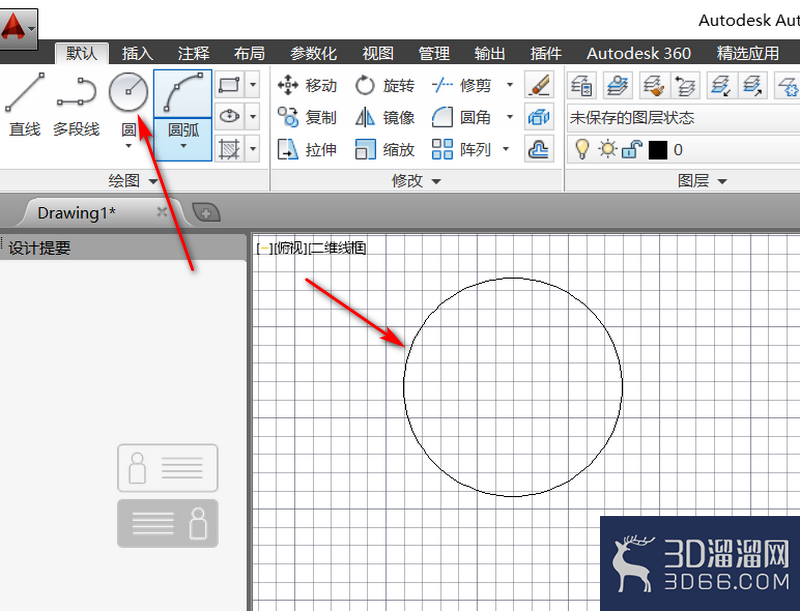Close the Drawing1* document tab
Screen dimensions: 800x611
pyautogui.click(x=162, y=212)
